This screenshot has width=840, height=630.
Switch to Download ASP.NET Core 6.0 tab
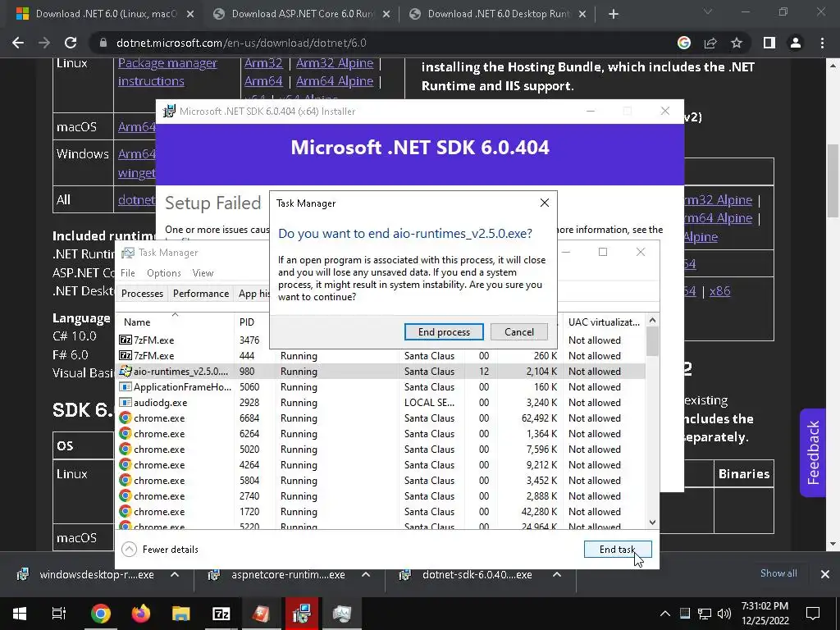pyautogui.click(x=302, y=14)
